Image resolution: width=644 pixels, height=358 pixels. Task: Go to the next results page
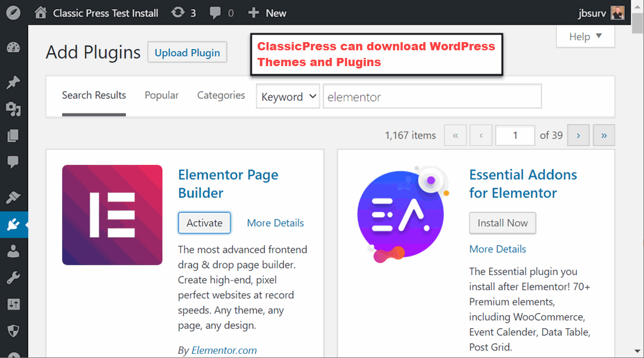pos(578,136)
